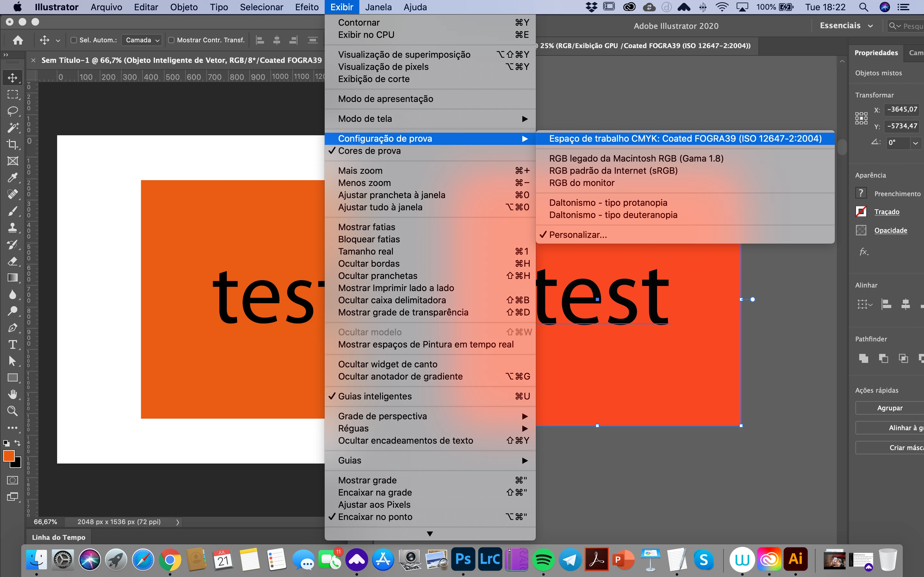Image resolution: width=924 pixels, height=577 pixels.
Task: Click the Agrupar quick action button
Action: click(890, 408)
